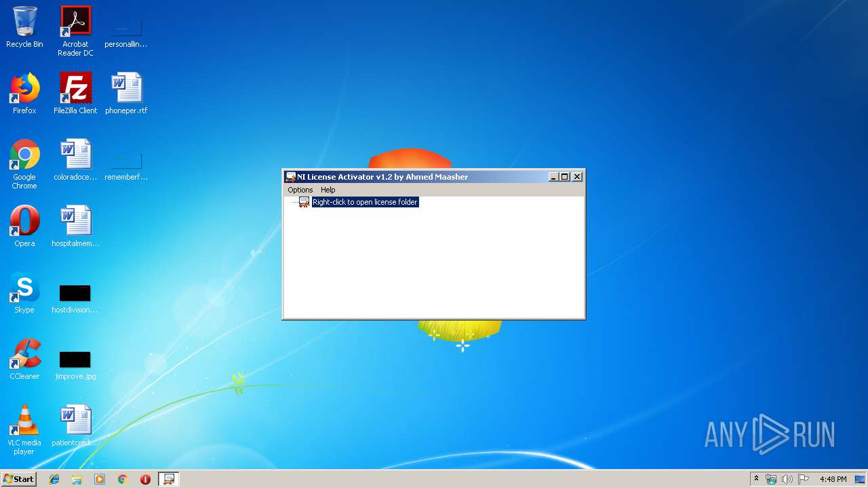Screen dimensions: 868x488
Task: Click the NI License Activator title bar icon
Action: pos(290,177)
